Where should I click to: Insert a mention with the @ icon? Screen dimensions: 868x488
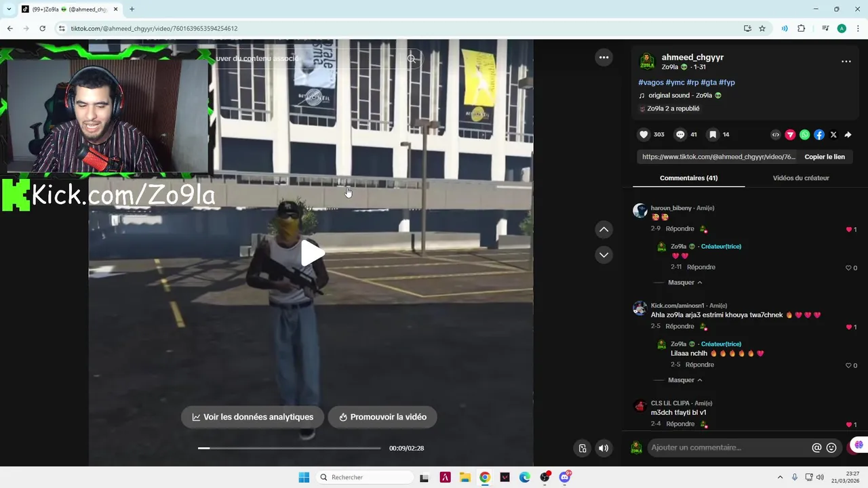[816, 447]
